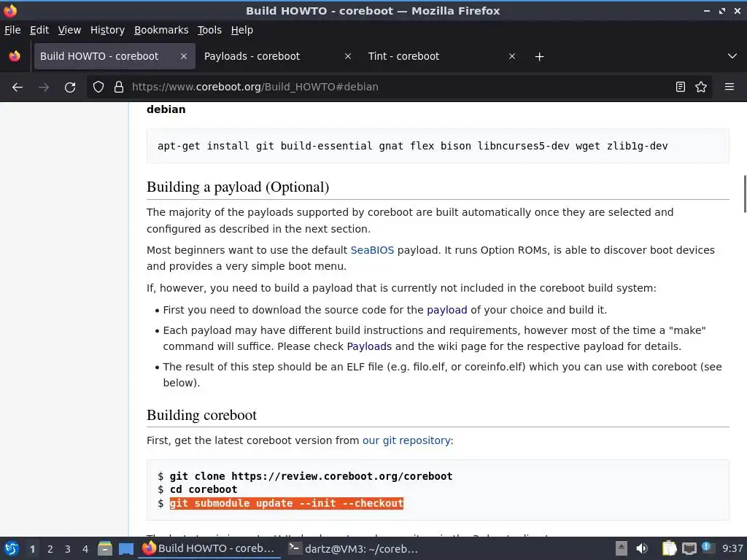Minimize the Firefox window
This screenshot has width=747, height=560.
click(x=707, y=10)
